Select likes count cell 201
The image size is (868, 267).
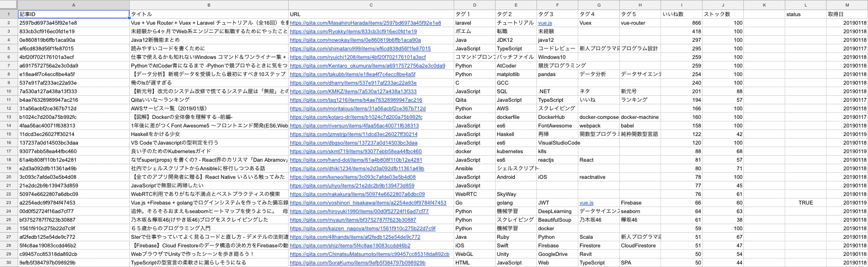click(x=681, y=91)
